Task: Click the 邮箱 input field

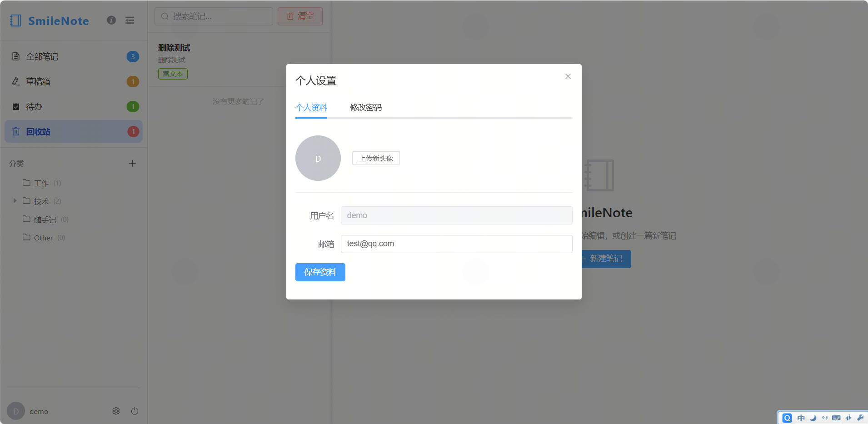Action: click(456, 244)
